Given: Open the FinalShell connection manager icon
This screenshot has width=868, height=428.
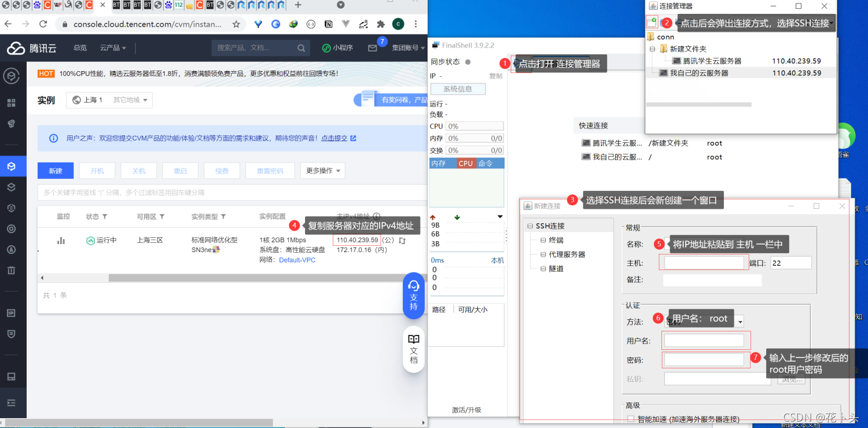Looking at the screenshot, I should click(516, 64).
